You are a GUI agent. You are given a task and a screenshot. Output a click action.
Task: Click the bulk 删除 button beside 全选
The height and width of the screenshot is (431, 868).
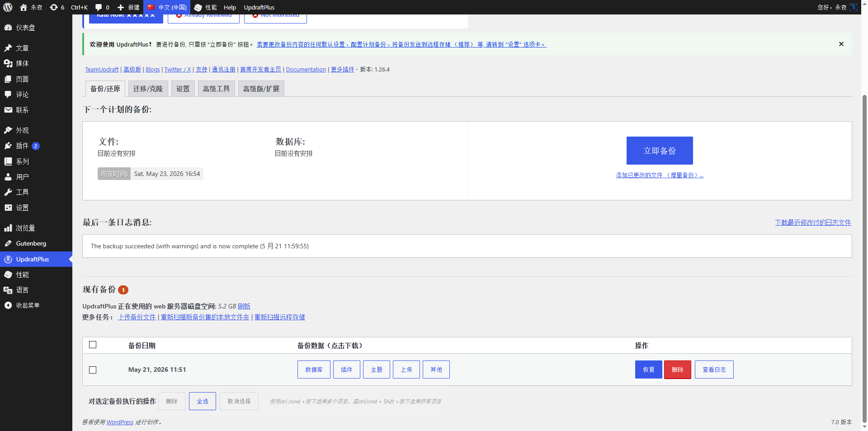(x=172, y=401)
